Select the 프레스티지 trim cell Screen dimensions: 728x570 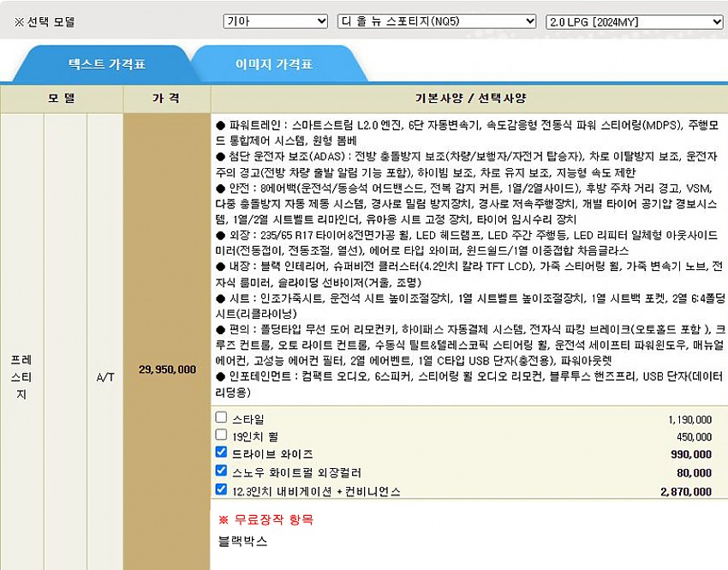coord(21,375)
